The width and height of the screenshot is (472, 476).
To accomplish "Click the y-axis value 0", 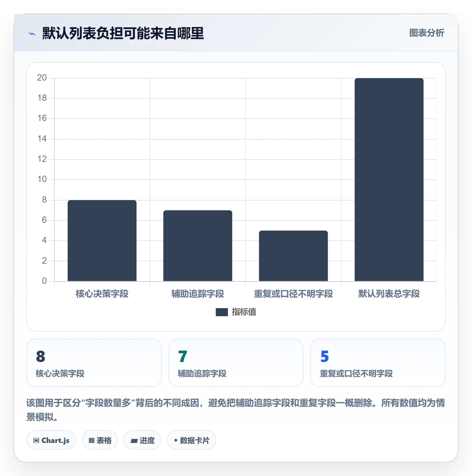I will coord(44,281).
